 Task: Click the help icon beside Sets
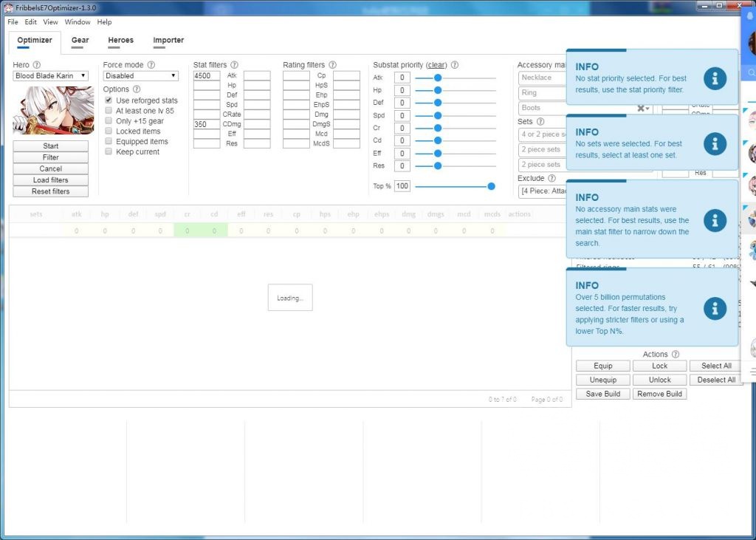(x=540, y=122)
